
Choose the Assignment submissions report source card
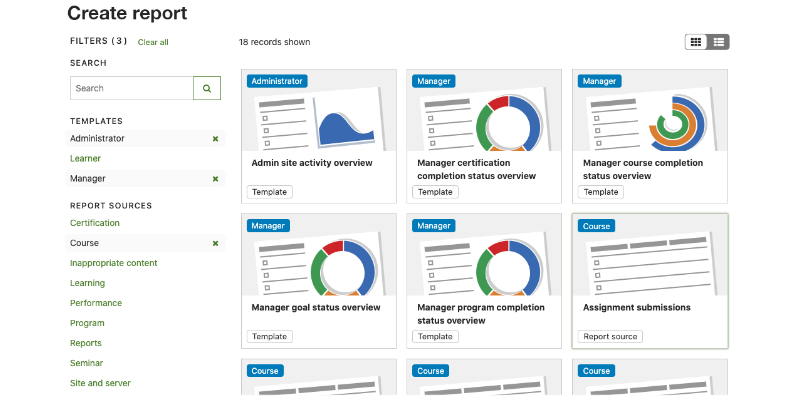(650, 281)
